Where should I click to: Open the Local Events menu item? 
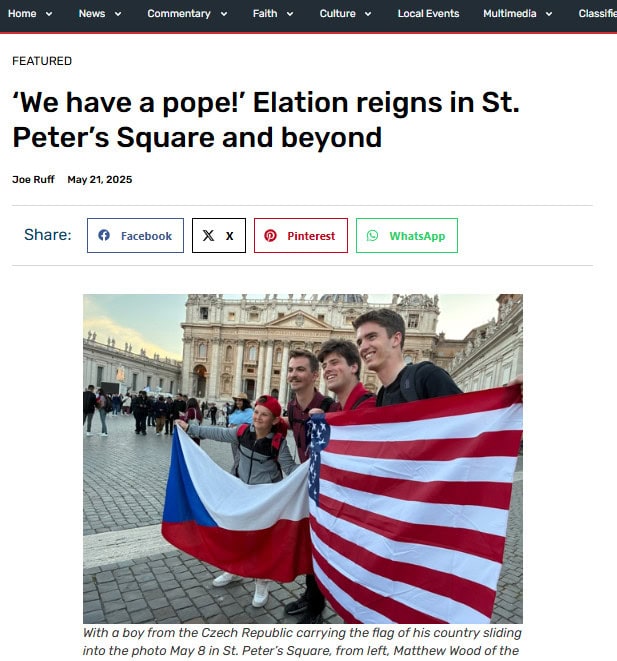point(428,13)
